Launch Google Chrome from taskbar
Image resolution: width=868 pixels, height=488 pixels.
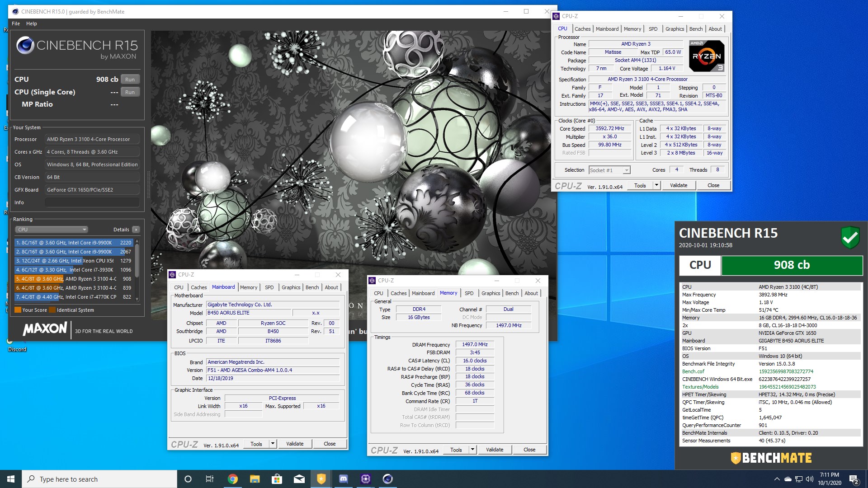(232, 479)
